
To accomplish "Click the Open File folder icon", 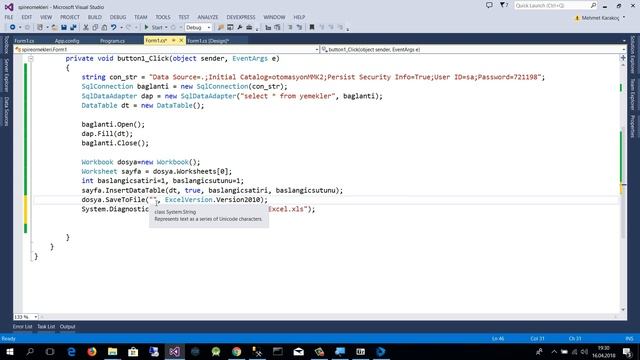I will click(x=54, y=27).
